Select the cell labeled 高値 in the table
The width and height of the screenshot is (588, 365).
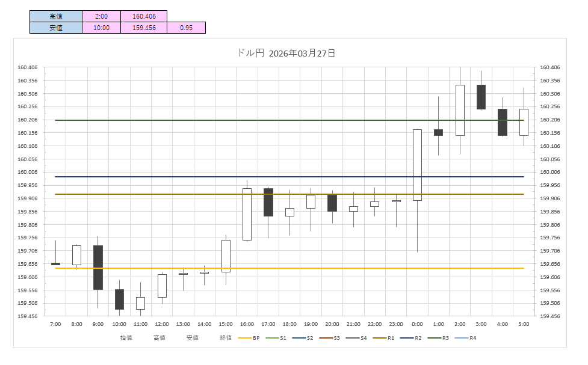[x=55, y=16]
